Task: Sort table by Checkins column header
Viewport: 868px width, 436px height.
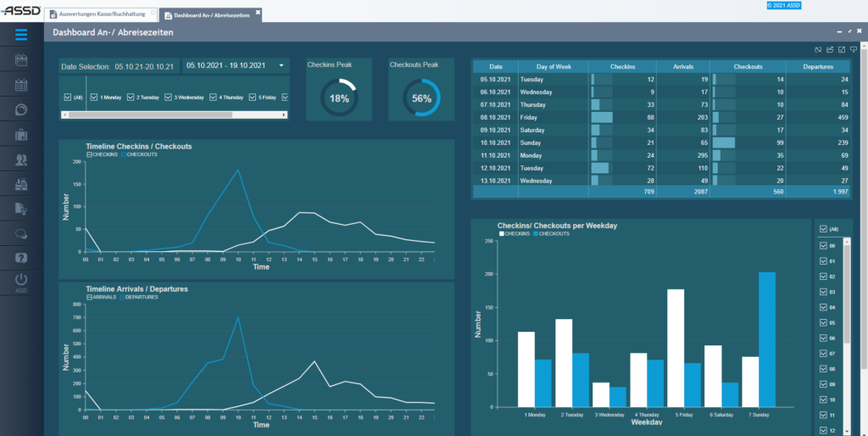Action: 623,66
